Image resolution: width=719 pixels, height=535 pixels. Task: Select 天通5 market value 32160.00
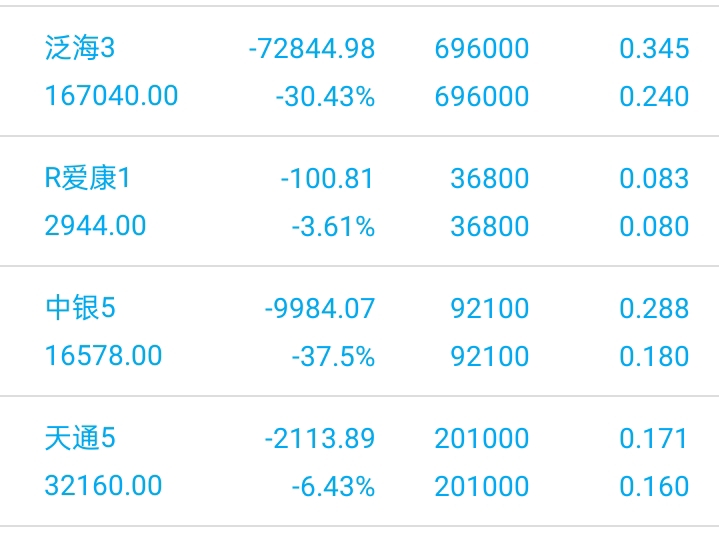coord(103,485)
